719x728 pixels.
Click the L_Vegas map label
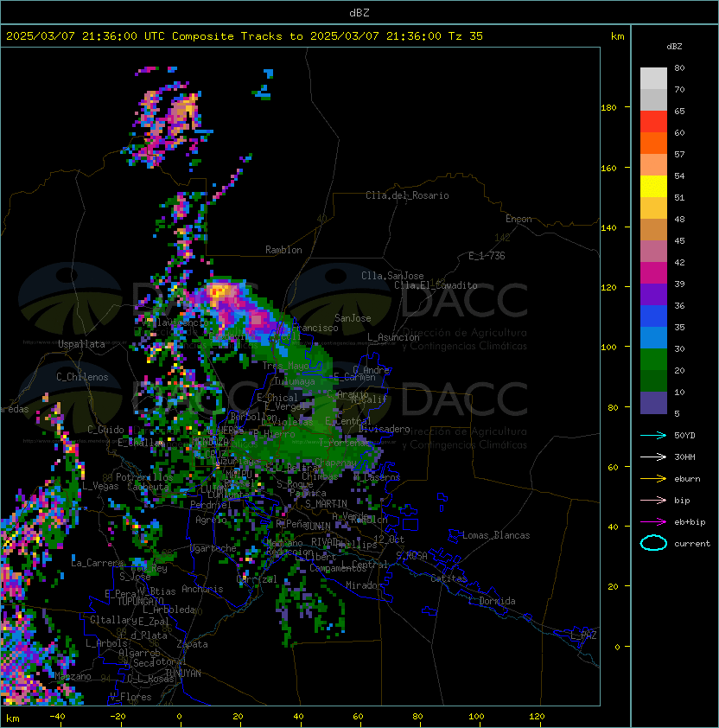[x=100, y=486]
